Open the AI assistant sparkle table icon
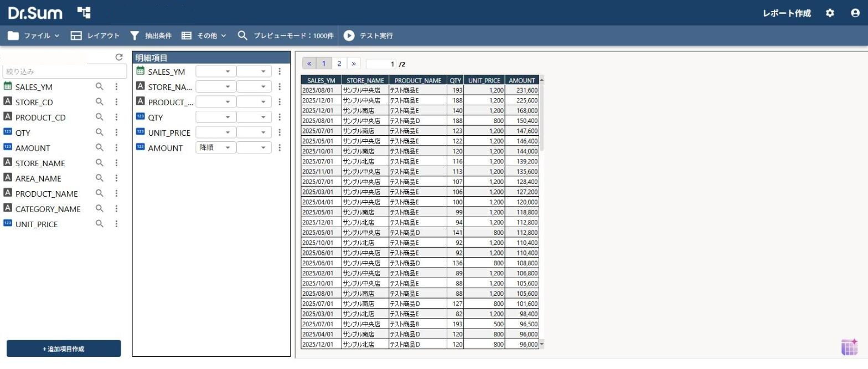The image size is (868, 369). [x=849, y=347]
